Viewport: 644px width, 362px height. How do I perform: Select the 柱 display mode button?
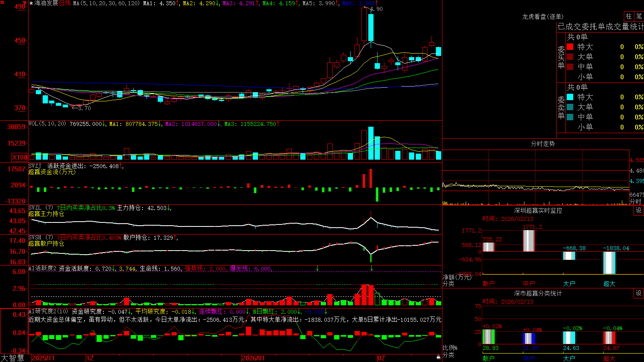(x=629, y=16)
